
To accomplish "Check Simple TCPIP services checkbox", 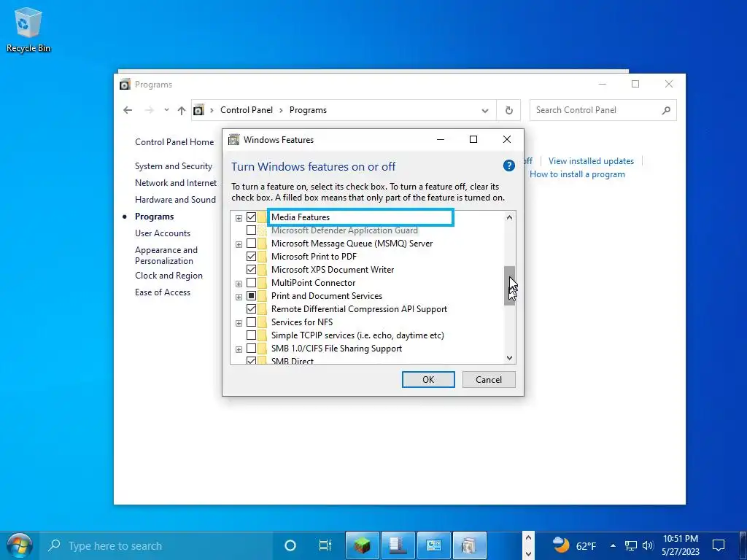I will pyautogui.click(x=251, y=335).
